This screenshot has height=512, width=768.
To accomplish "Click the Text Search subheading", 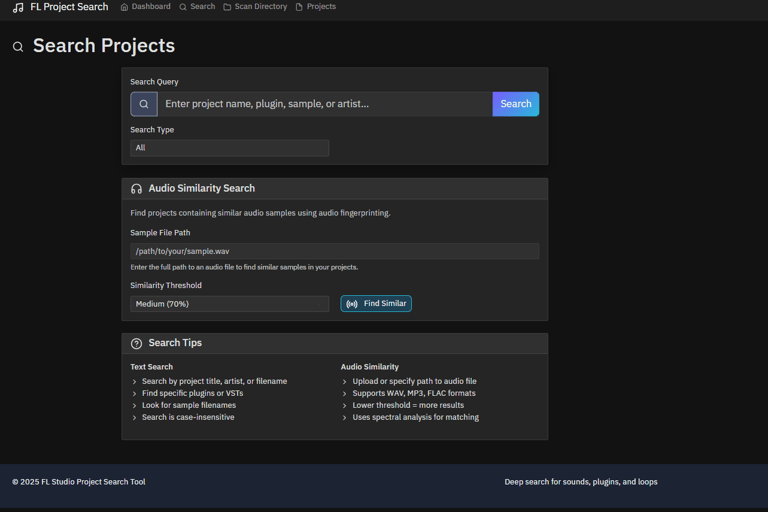I will click(x=151, y=366).
